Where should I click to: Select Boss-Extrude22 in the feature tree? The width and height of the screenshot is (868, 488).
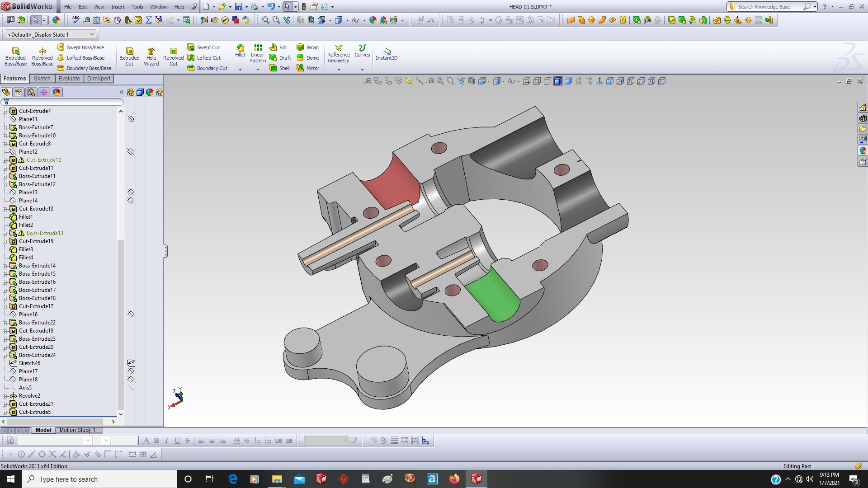(x=37, y=323)
